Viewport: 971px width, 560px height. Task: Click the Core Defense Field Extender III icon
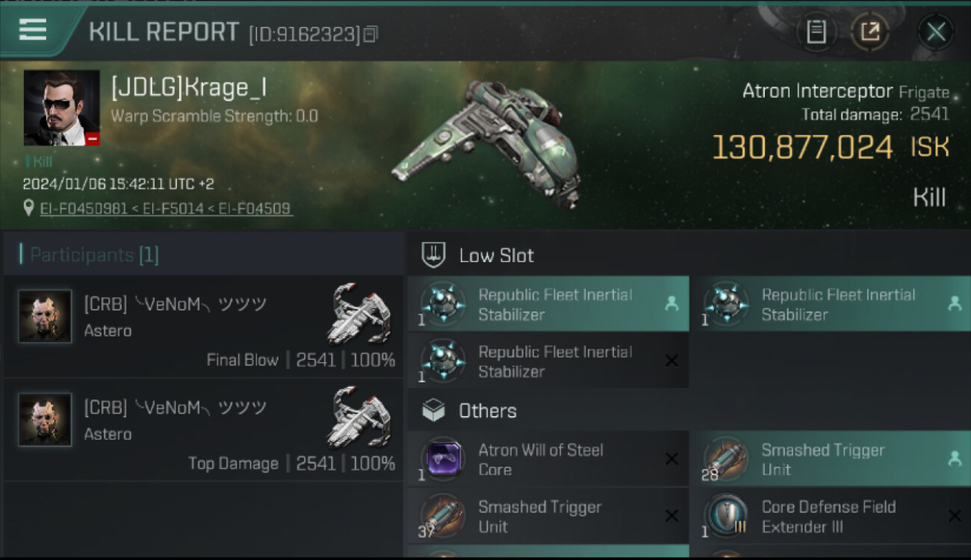[x=727, y=516]
